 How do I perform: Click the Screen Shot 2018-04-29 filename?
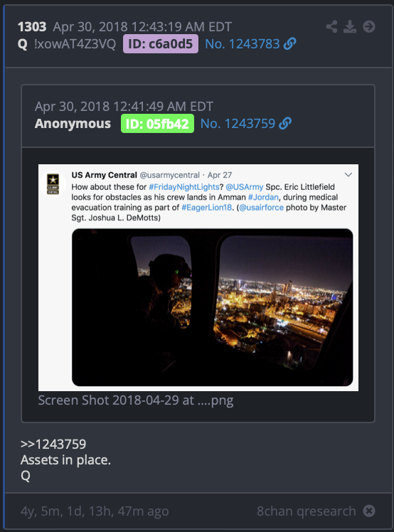(x=136, y=400)
